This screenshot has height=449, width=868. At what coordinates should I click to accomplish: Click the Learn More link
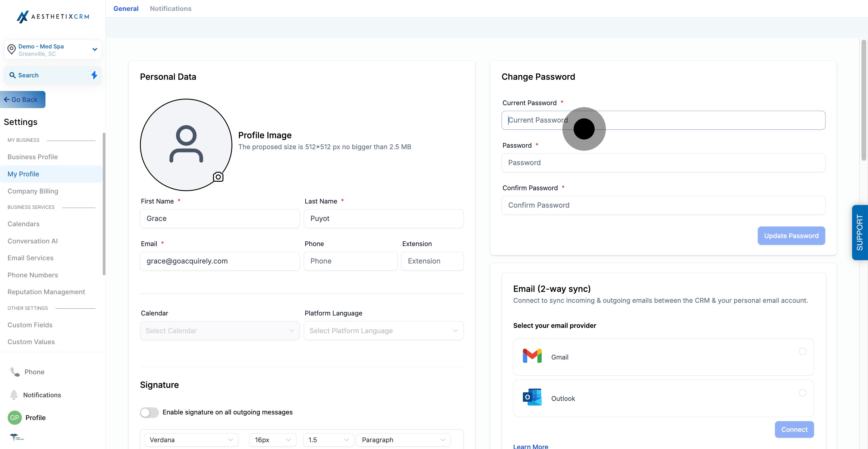(x=530, y=446)
